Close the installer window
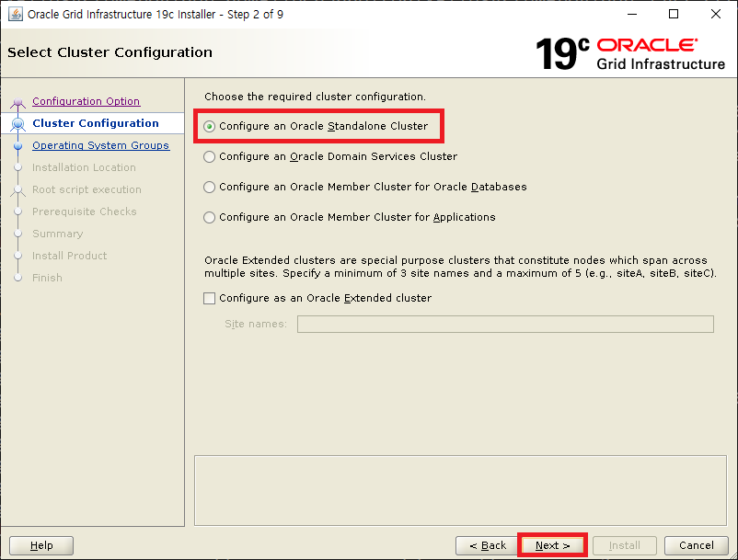This screenshot has height=560, width=738. 715,14
